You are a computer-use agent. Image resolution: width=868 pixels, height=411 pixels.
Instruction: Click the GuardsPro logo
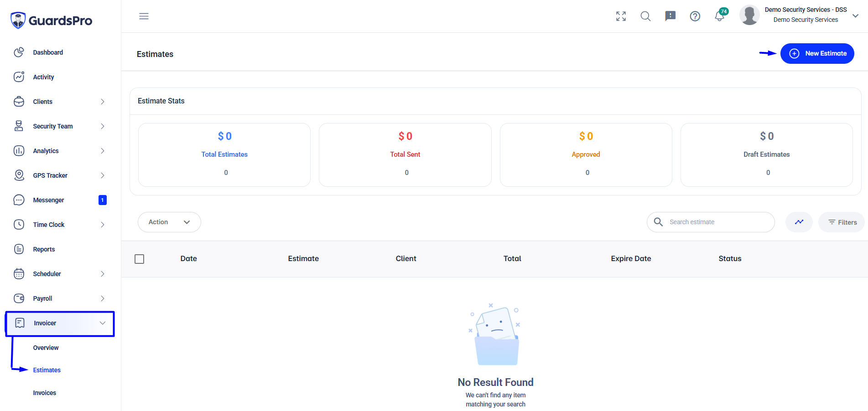point(51,21)
